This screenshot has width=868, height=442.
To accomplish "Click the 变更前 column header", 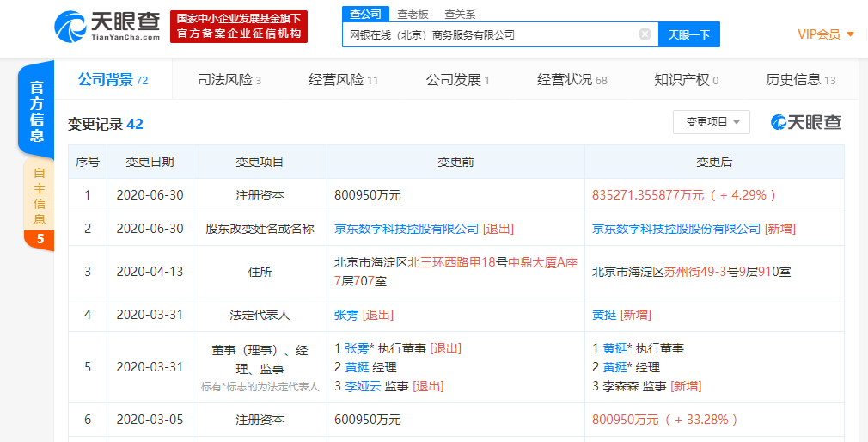I will (x=455, y=162).
